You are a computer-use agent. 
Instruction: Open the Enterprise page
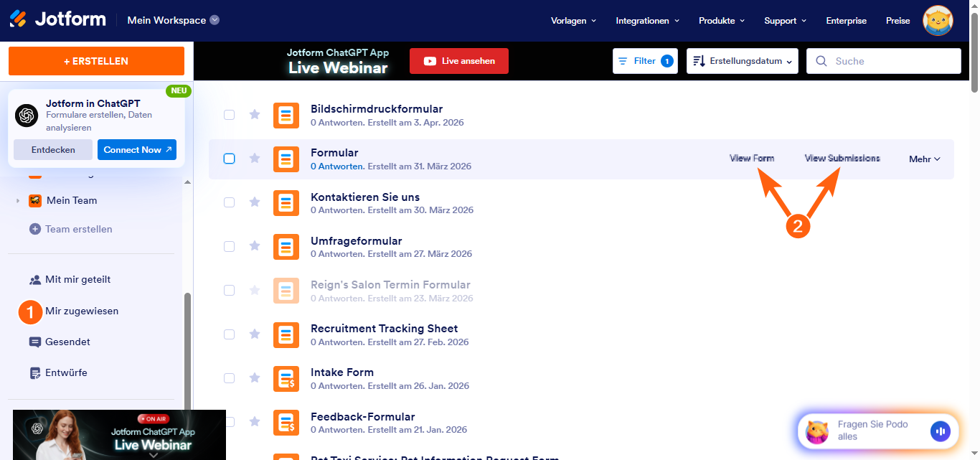847,21
